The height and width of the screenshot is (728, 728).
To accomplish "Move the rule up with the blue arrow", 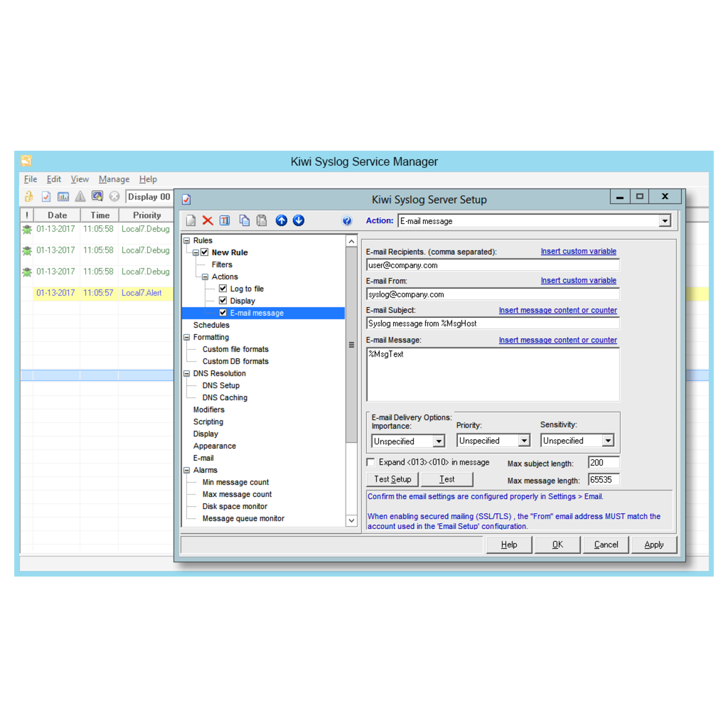I will coord(281,220).
